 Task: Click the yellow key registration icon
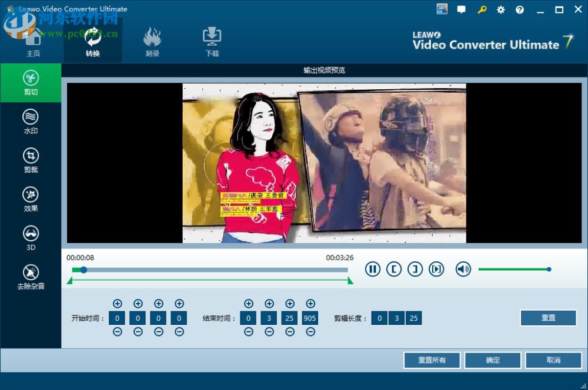(x=482, y=9)
